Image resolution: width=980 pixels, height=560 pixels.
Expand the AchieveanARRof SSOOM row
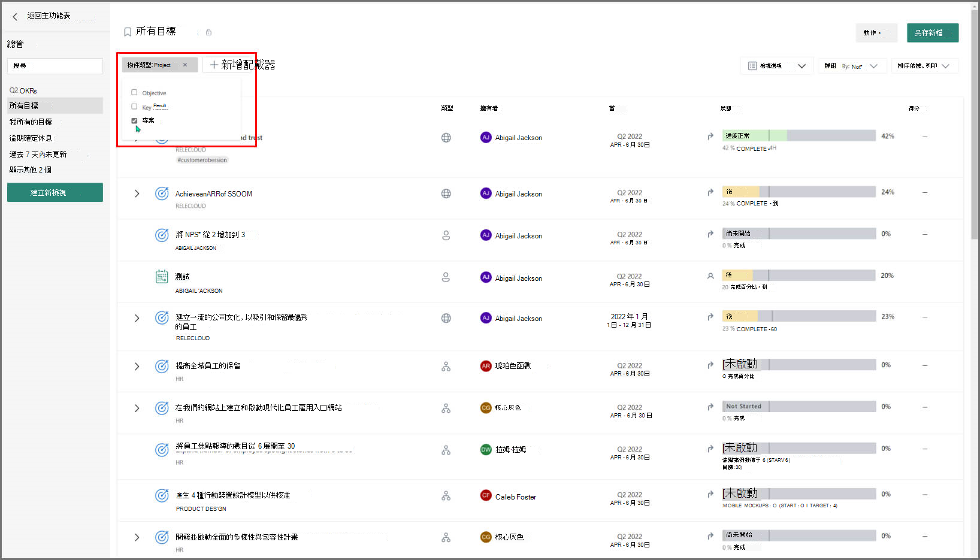tap(137, 193)
